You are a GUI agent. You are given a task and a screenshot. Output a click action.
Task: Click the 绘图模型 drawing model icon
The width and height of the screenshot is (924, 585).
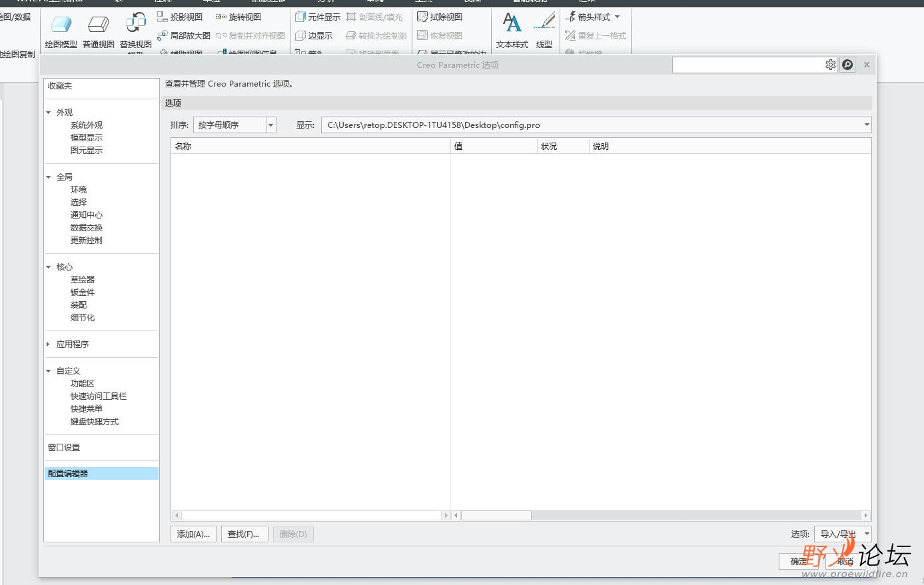[x=61, y=30]
